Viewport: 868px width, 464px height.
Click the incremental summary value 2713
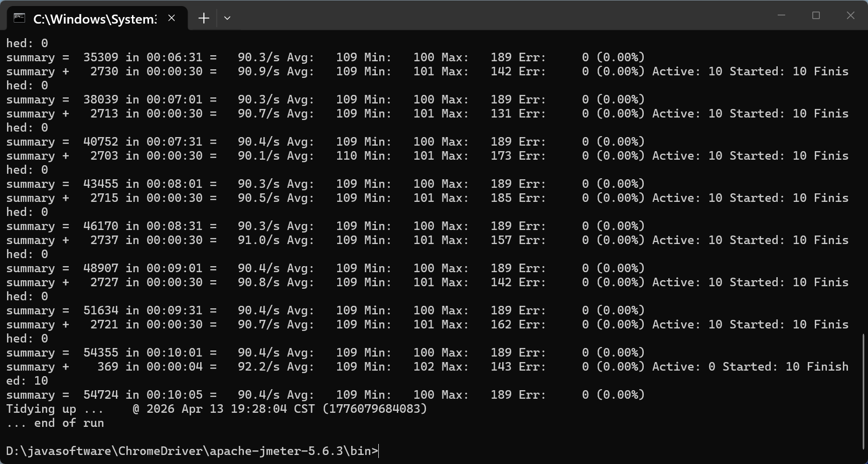point(104,113)
